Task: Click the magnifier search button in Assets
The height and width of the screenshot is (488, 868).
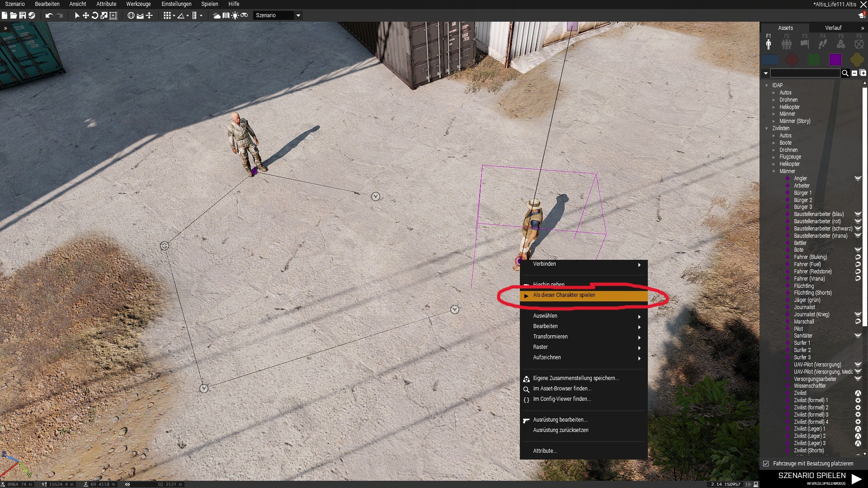Action: [845, 73]
